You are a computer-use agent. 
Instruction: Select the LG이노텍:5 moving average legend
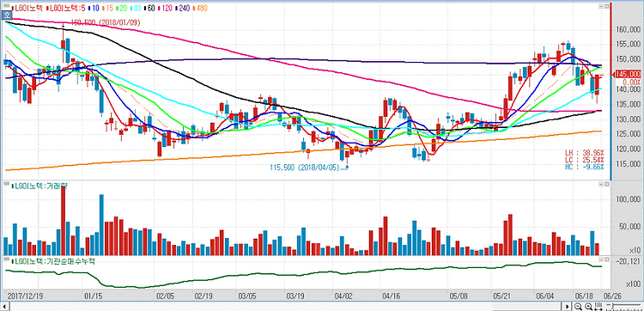click(66, 9)
